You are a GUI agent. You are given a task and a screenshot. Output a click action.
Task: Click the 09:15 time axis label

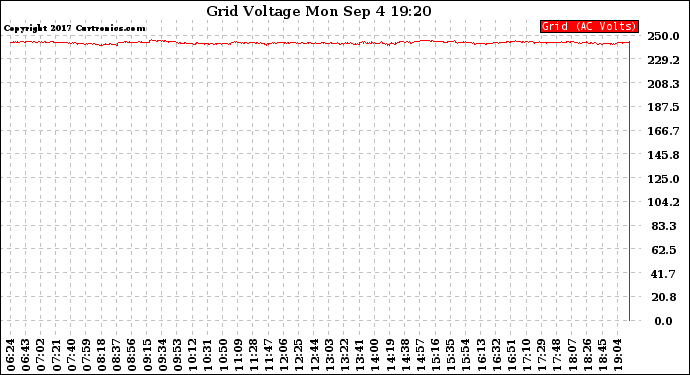click(147, 355)
